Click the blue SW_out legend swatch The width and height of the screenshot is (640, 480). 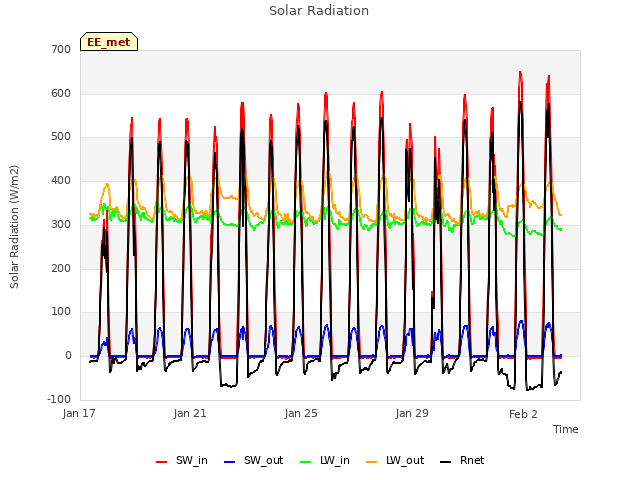230,462
